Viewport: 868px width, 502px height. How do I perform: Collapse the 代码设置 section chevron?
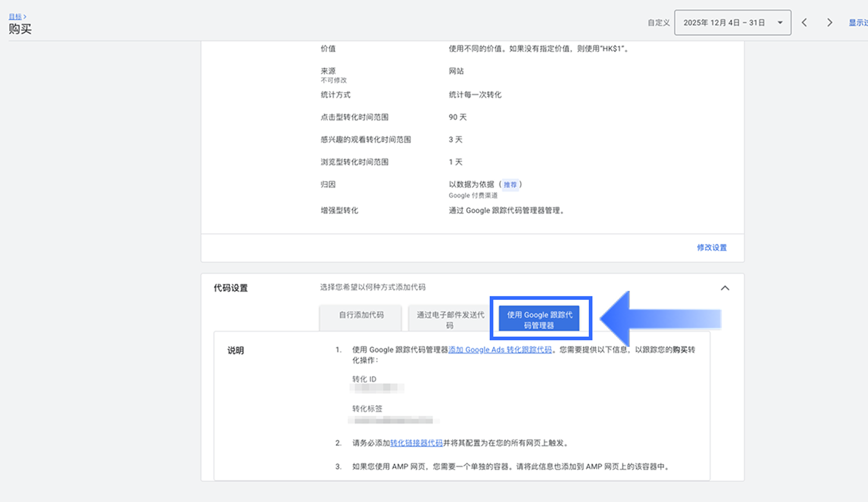click(x=725, y=288)
